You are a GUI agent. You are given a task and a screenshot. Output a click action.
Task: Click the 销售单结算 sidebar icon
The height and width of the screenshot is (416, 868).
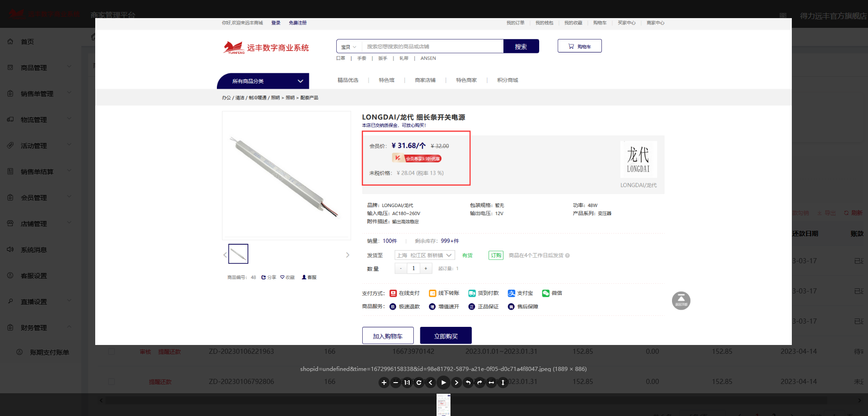10,171
